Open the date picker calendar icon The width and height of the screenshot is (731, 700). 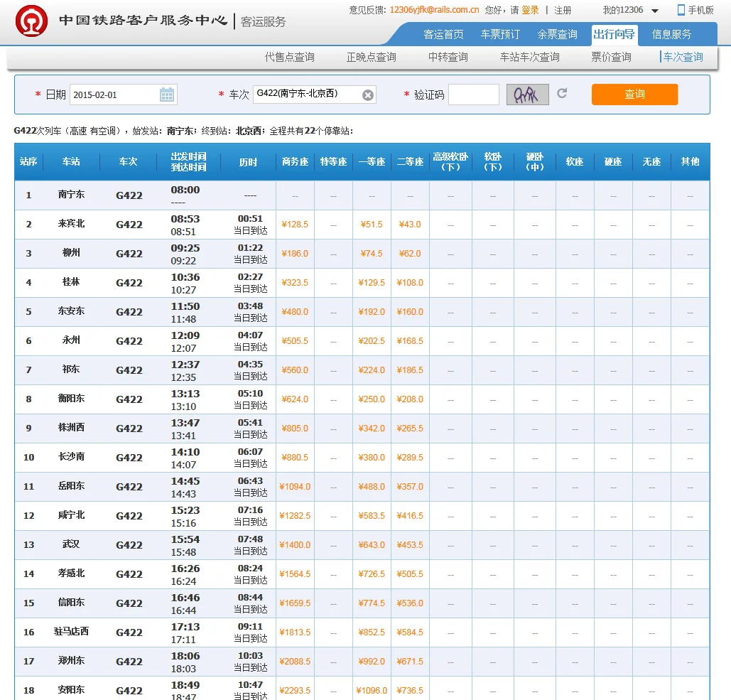(x=167, y=95)
